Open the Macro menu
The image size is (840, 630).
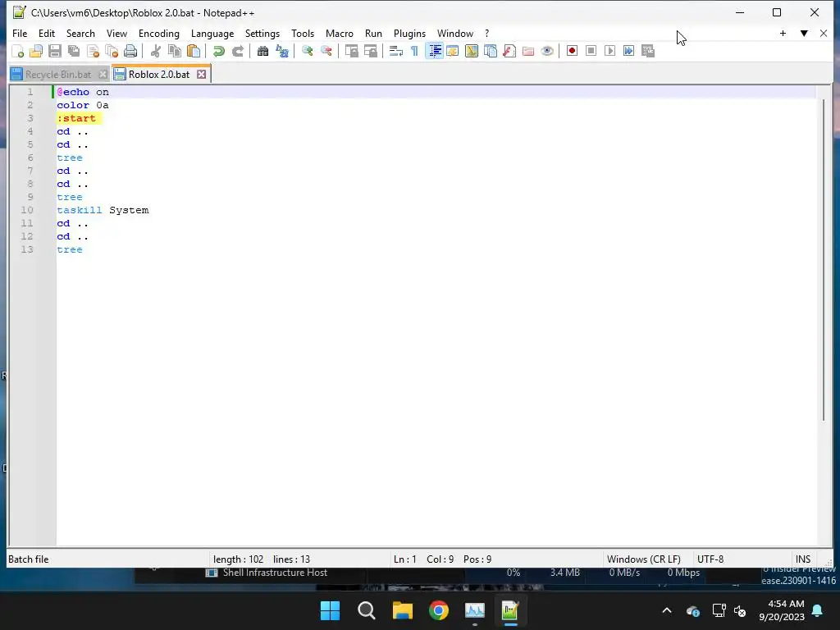tap(339, 33)
